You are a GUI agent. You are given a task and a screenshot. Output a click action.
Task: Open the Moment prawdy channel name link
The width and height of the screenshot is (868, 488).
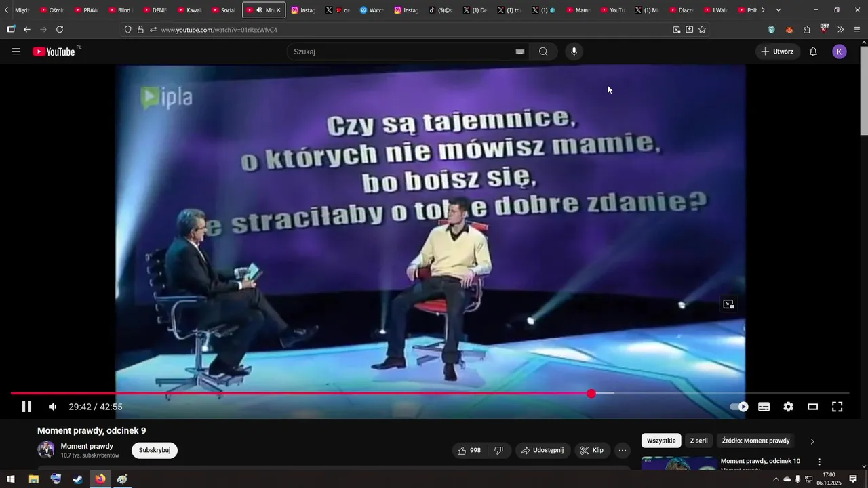tap(87, 446)
